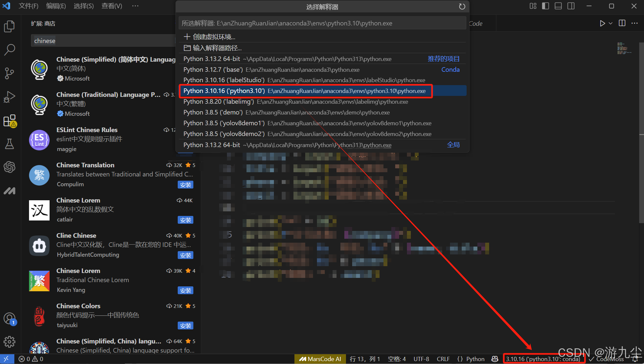Viewport: 644px width, 364px height.
Task: Open Run and Debug view icon
Action: [9, 97]
